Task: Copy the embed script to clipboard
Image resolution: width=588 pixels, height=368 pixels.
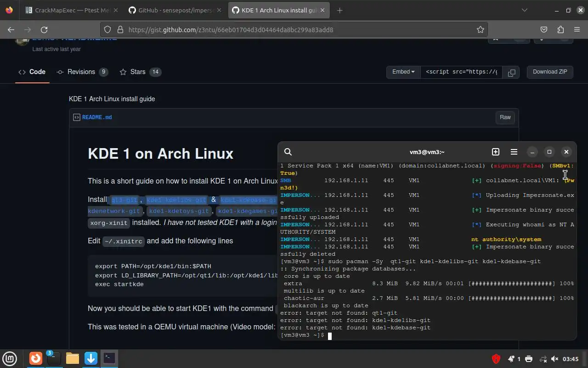Action: pos(511,72)
